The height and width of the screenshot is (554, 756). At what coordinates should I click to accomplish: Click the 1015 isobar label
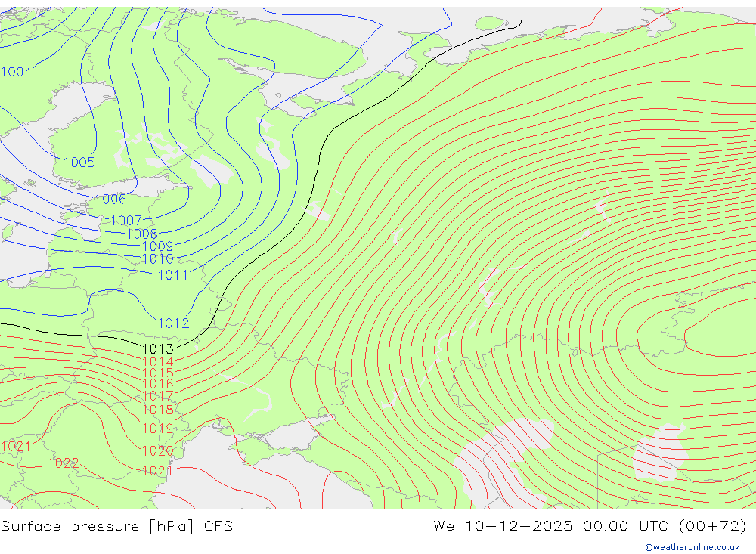coord(158,373)
